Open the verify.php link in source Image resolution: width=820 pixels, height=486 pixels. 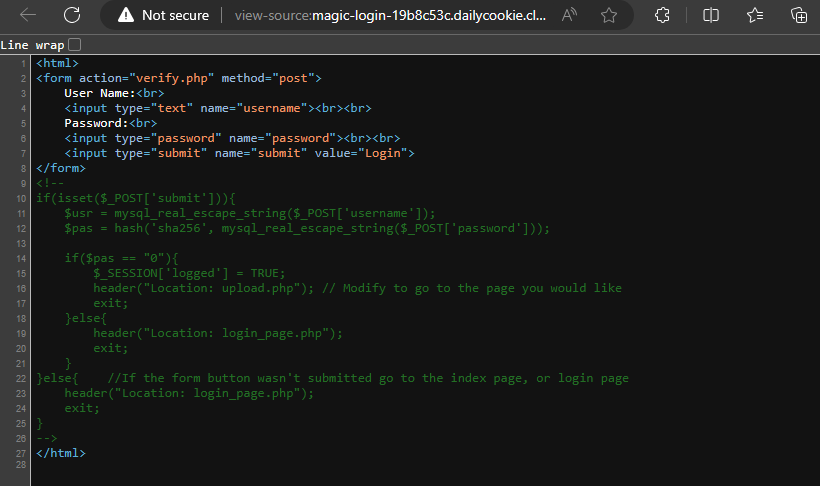click(172, 78)
